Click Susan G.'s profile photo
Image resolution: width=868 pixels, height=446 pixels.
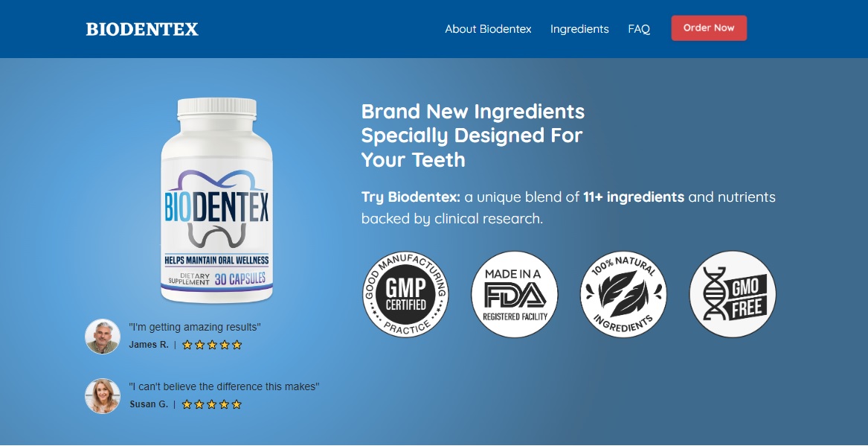pos(103,396)
